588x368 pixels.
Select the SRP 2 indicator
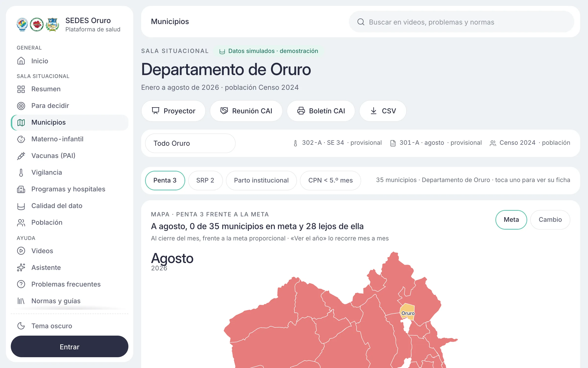point(205,180)
